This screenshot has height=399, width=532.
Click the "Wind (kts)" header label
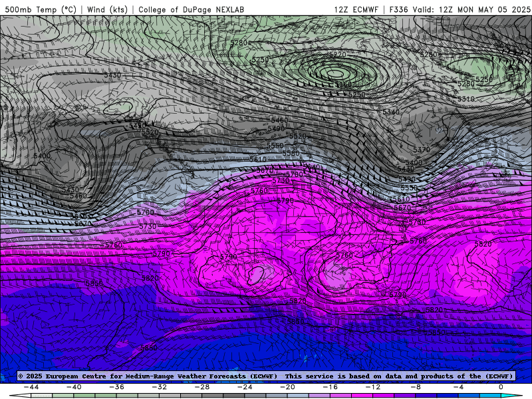click(x=107, y=9)
